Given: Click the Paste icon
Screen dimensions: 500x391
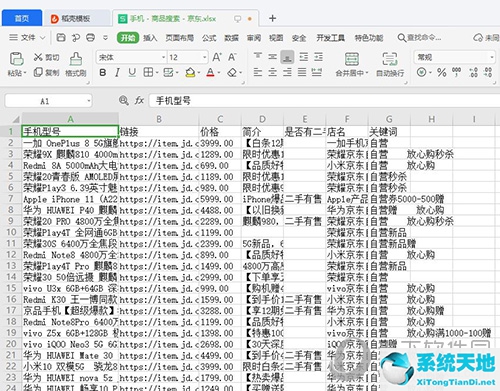Looking at the screenshot, I should click(x=16, y=59).
